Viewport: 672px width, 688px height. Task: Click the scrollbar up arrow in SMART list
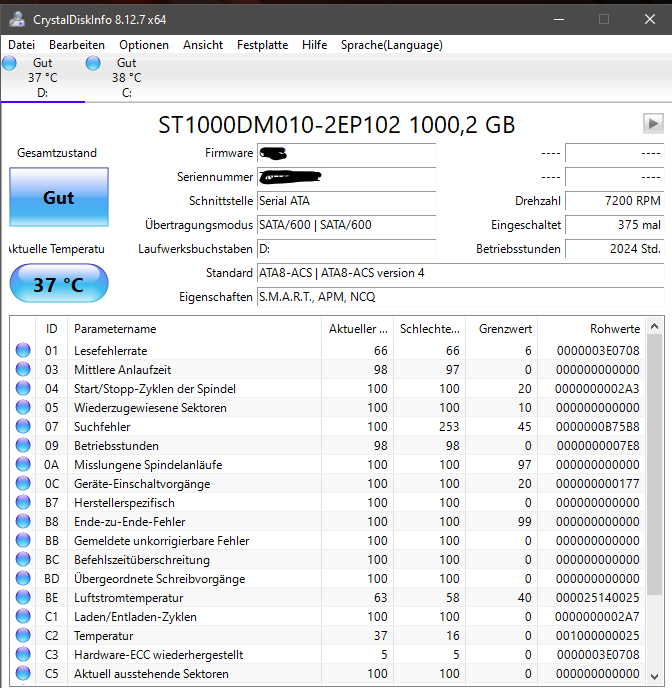654,326
